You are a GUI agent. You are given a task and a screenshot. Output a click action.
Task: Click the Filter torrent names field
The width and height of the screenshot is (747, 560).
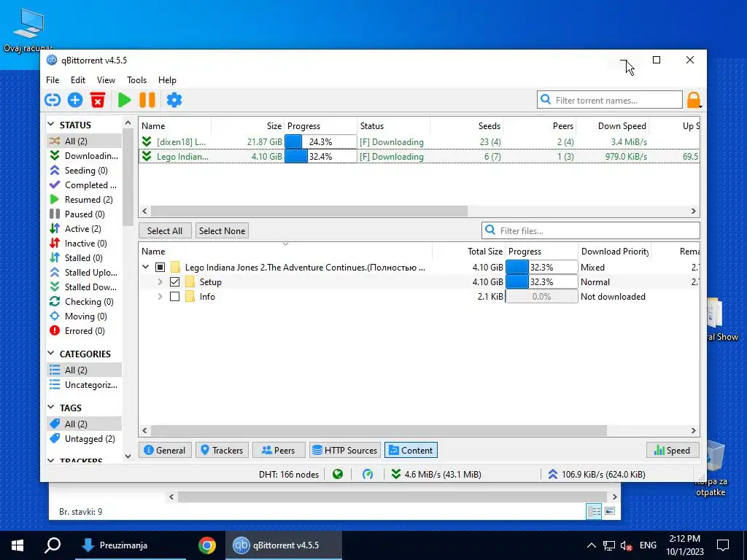pyautogui.click(x=610, y=100)
